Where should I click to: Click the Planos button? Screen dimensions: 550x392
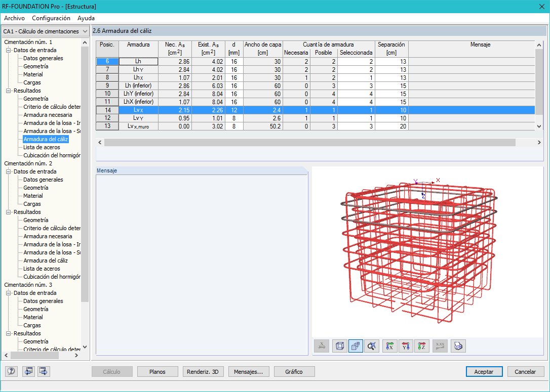click(x=158, y=372)
